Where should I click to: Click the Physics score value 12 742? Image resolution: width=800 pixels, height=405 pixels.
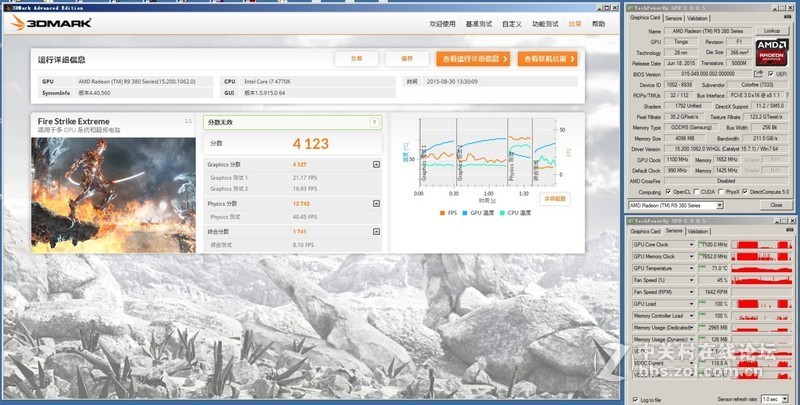click(301, 204)
